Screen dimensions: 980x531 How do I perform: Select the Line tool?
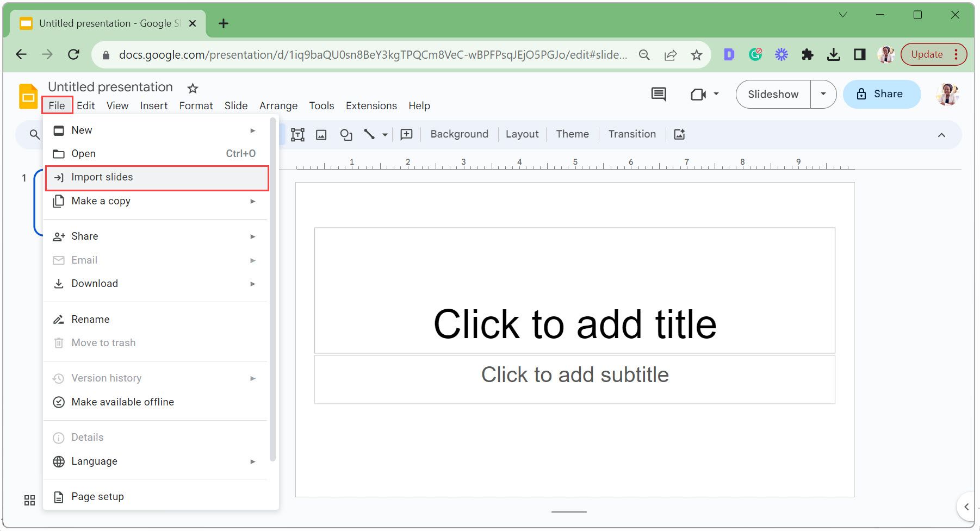(x=368, y=134)
